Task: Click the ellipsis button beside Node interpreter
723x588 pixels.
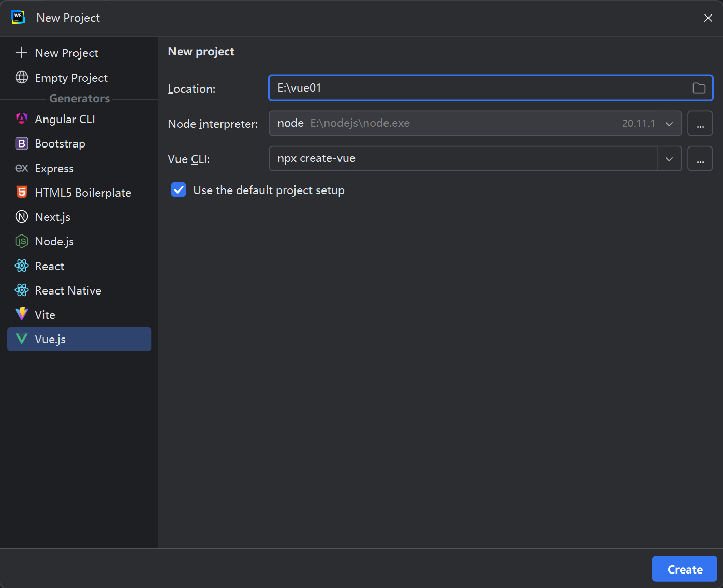Action: (x=700, y=124)
